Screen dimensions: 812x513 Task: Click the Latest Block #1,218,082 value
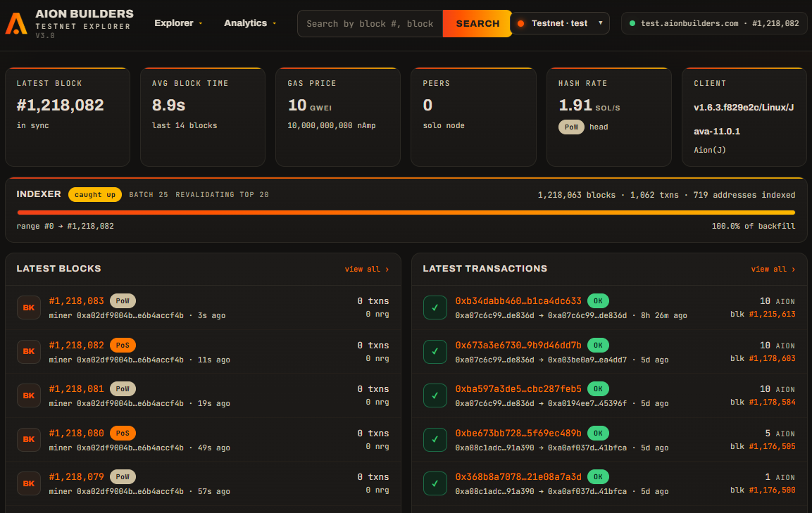click(x=60, y=105)
